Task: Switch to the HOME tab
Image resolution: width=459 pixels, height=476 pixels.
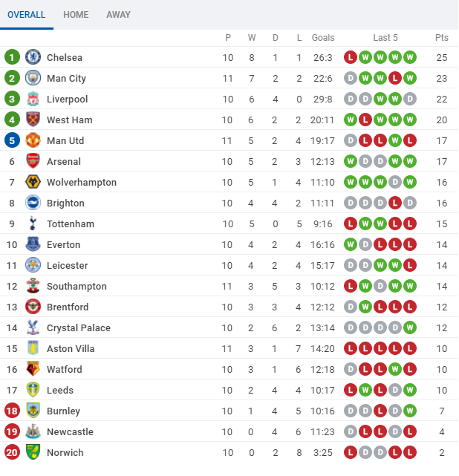Action: [x=76, y=15]
